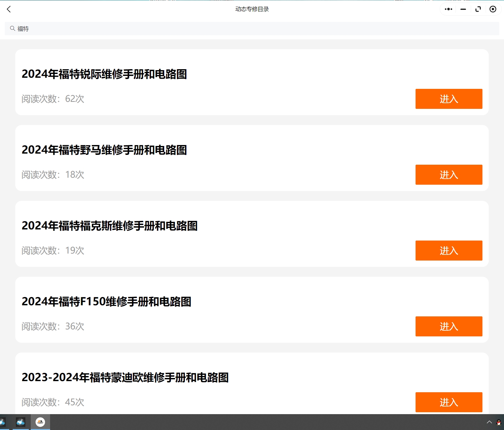
Task: Open the 2024年福特野马维修手册和电路图 title
Action: pos(104,150)
